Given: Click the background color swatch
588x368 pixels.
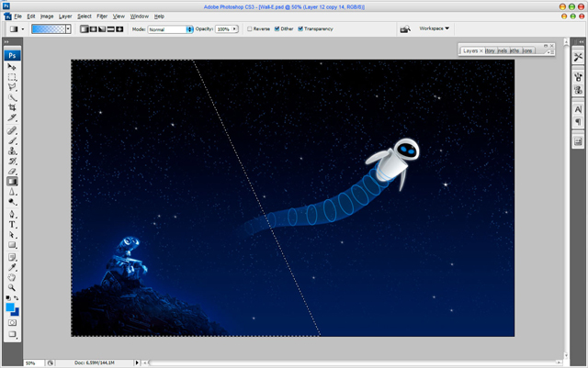Looking at the screenshot, I should (16, 312).
